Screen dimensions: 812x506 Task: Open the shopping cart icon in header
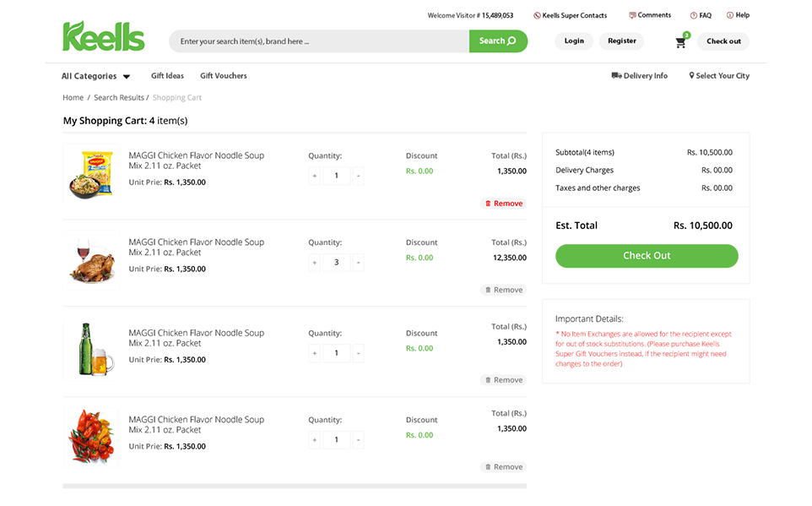click(680, 41)
